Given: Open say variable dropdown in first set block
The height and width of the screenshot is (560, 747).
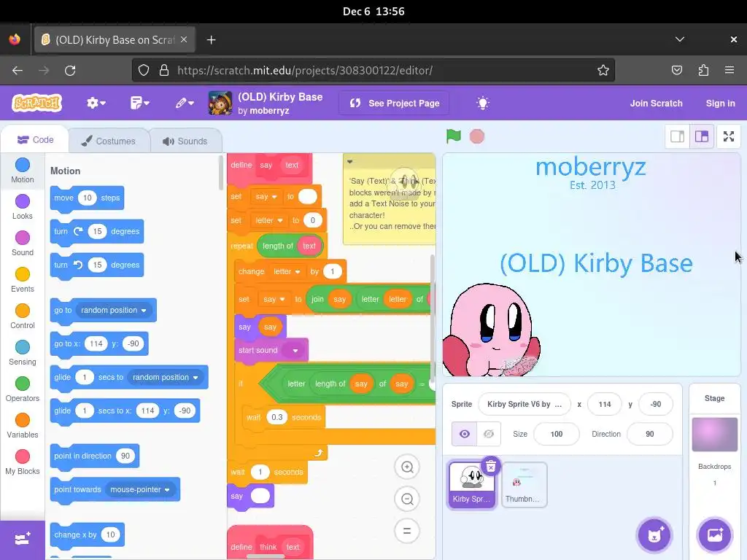Looking at the screenshot, I should tap(266, 196).
